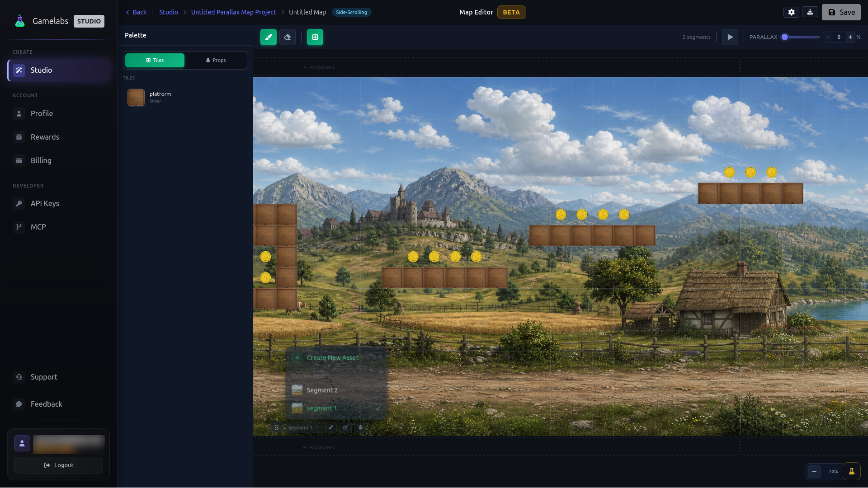The width and height of the screenshot is (868, 488).
Task: Click the Billing card icon
Action: click(x=19, y=160)
